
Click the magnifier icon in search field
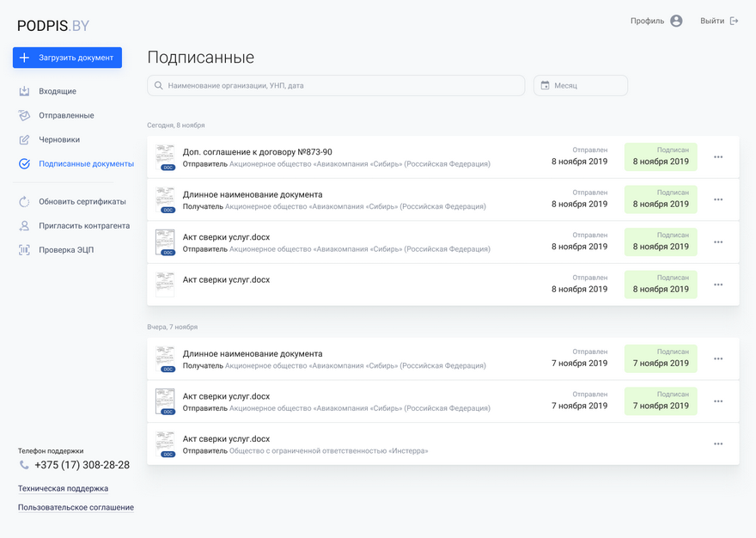tap(158, 86)
